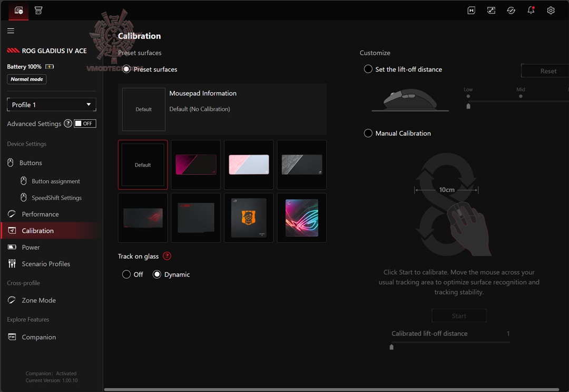Click the Battery 100% label
This screenshot has height=392, width=569.
(24, 66)
